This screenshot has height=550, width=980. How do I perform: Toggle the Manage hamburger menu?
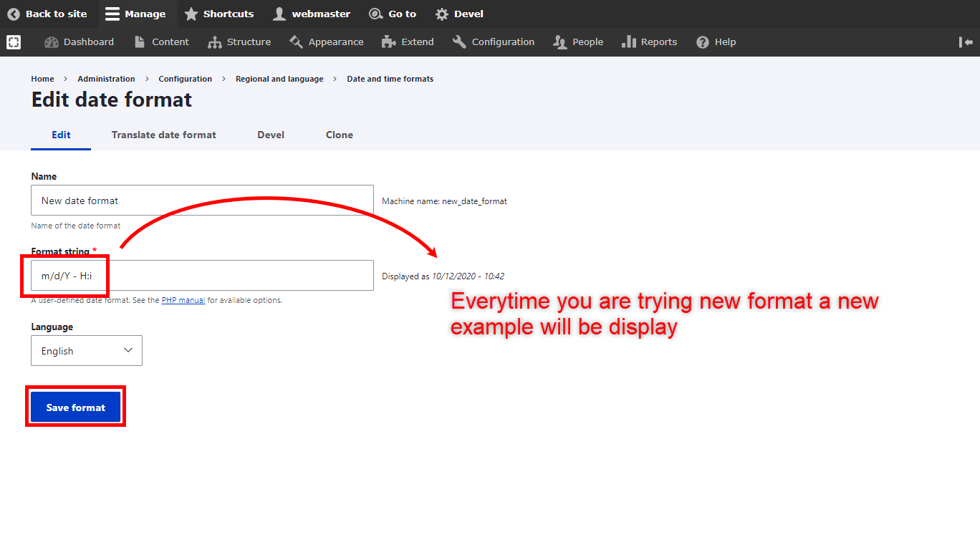pos(112,14)
